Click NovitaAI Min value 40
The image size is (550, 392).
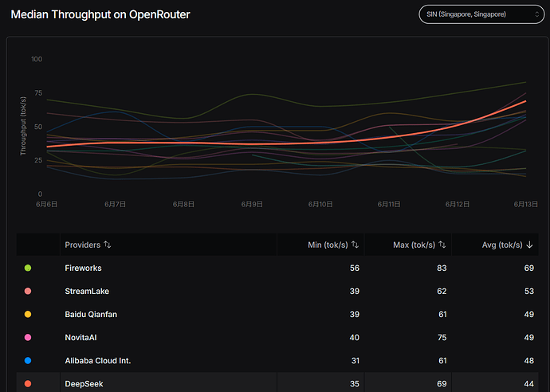tap(355, 337)
